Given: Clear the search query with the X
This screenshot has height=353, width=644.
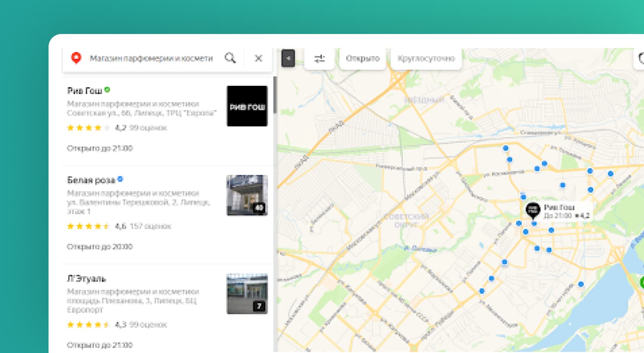Looking at the screenshot, I should pyautogui.click(x=258, y=58).
